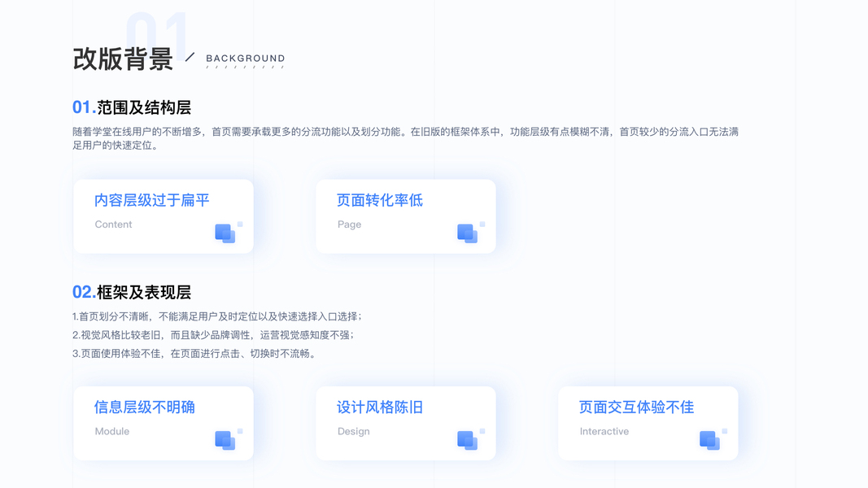Click the blue squares icon on the Module card
The height and width of the screenshot is (488, 868).
[228, 439]
